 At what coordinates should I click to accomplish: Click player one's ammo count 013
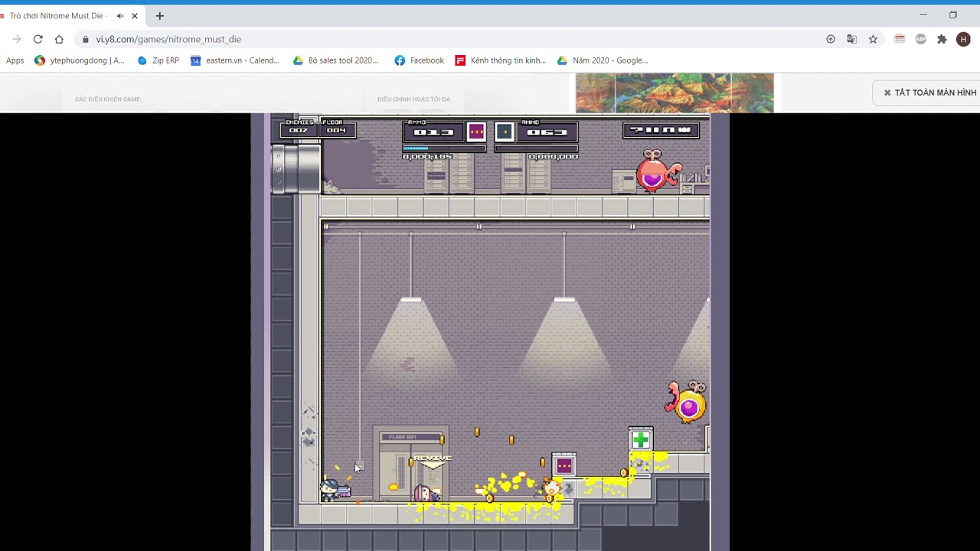coord(434,132)
